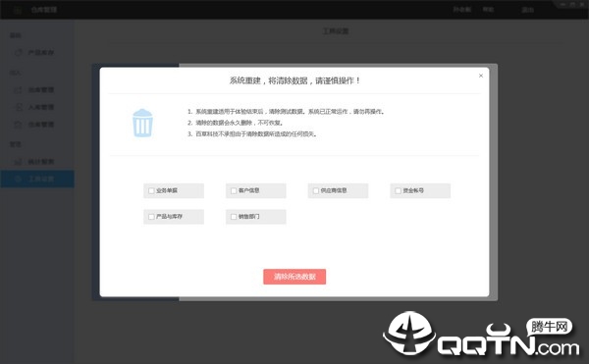
Task: Tick the 产品与库存 checkbox
Action: [151, 217]
